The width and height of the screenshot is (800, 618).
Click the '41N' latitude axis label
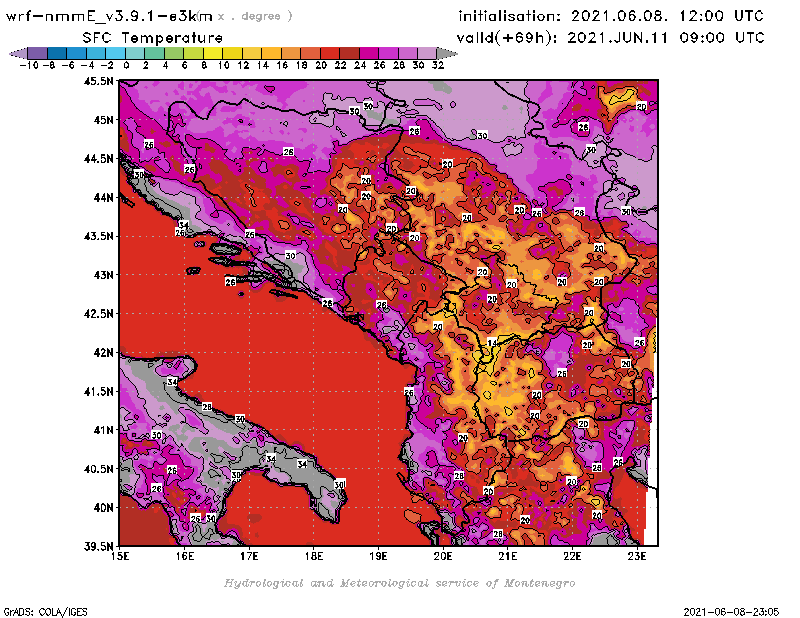click(104, 430)
